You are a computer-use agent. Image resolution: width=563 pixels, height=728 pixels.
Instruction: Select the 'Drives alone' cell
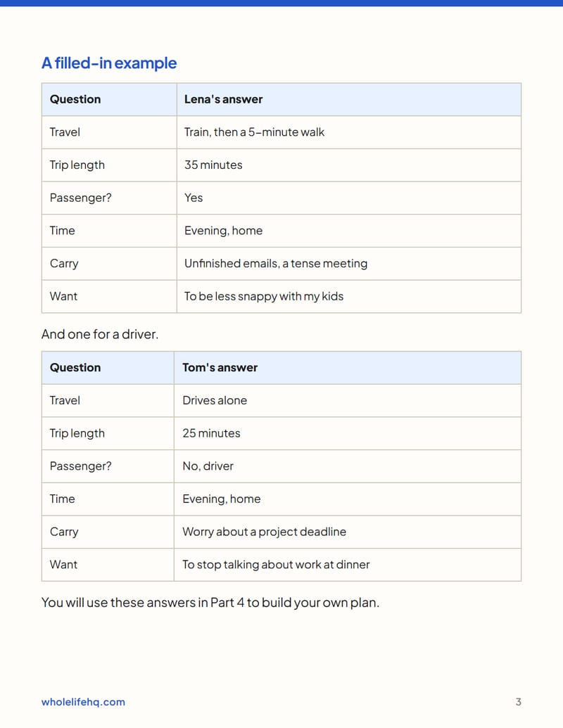click(348, 401)
